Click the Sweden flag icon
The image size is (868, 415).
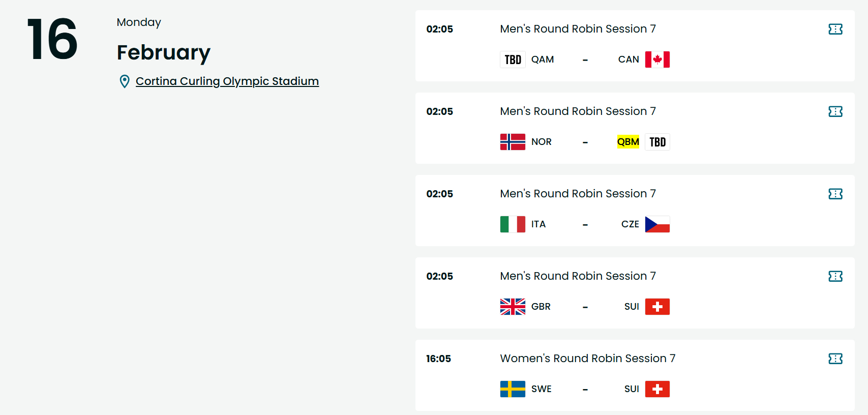click(513, 389)
